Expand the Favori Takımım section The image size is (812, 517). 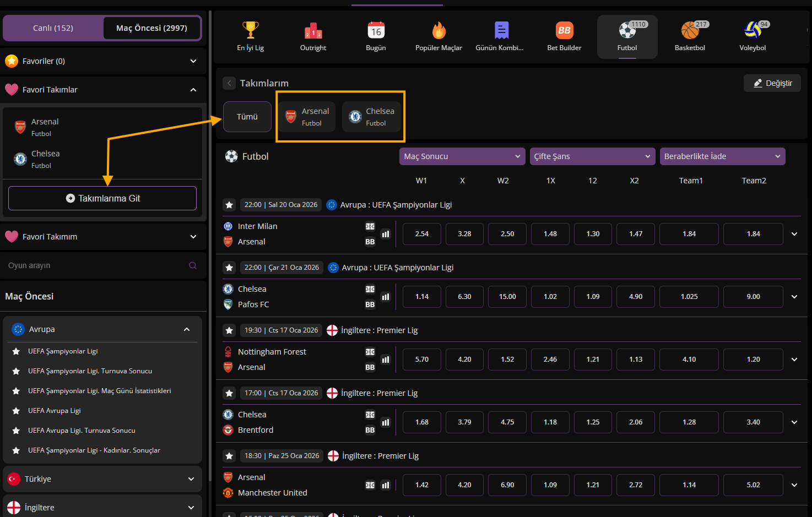tap(193, 237)
